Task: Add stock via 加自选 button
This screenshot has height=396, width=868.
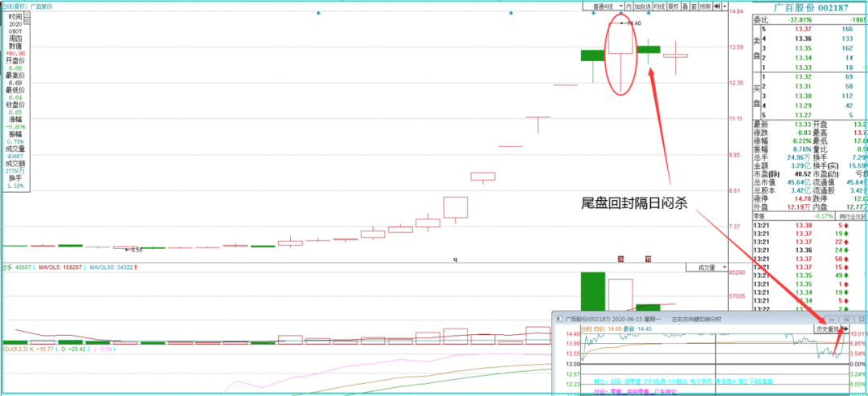Action: click(643, 6)
